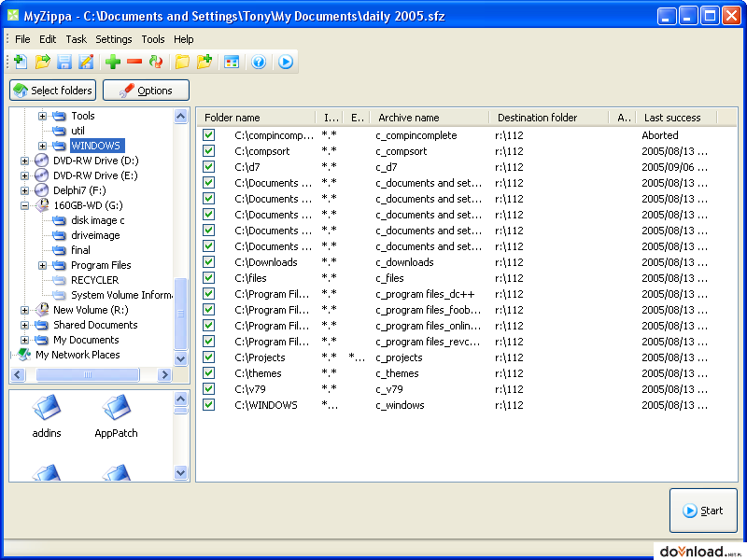The width and height of the screenshot is (747, 560).
Task: Select DVD-RW Drive (E:) in tree
Action: 95,175
